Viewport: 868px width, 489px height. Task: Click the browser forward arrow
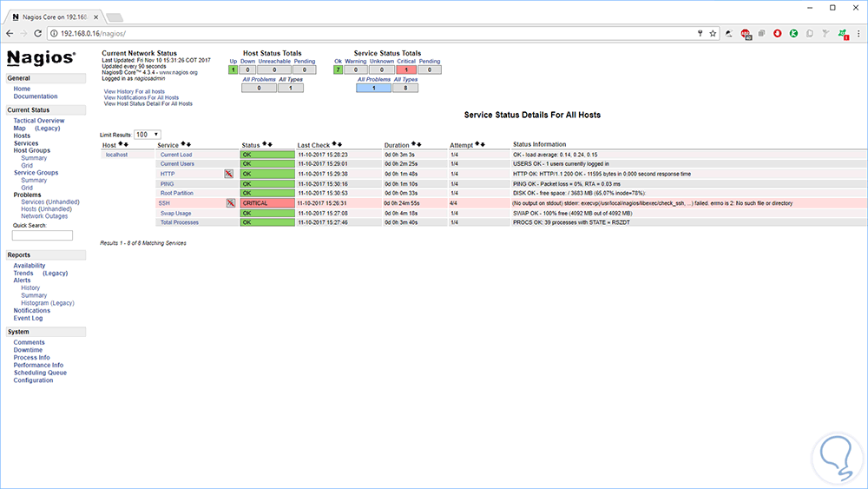pos(23,33)
